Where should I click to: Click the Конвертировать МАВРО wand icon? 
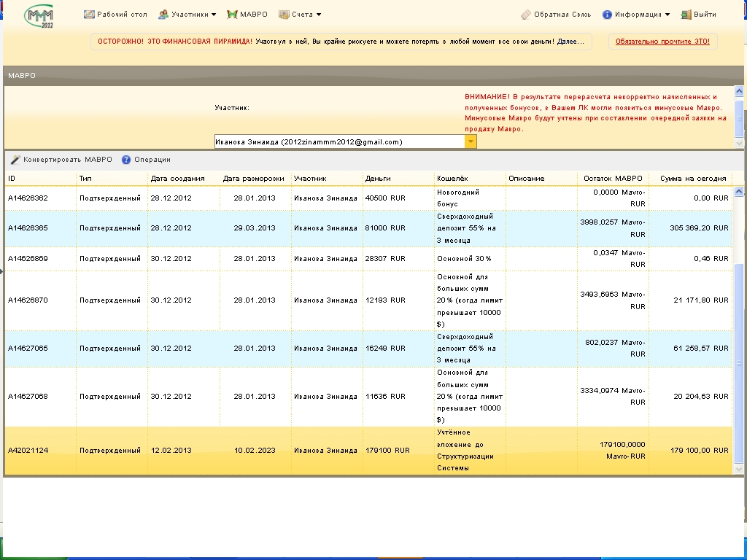(16, 160)
